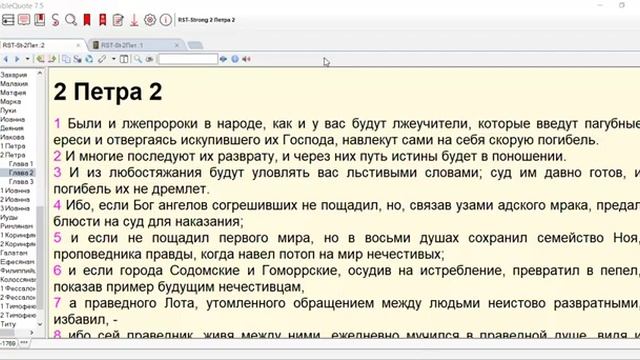Click the blue go arrow after field

coord(223,59)
